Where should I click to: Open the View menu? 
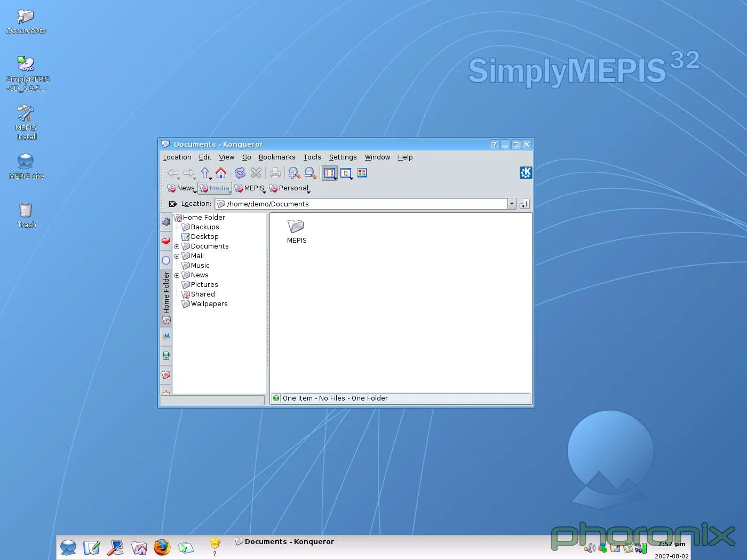point(226,157)
